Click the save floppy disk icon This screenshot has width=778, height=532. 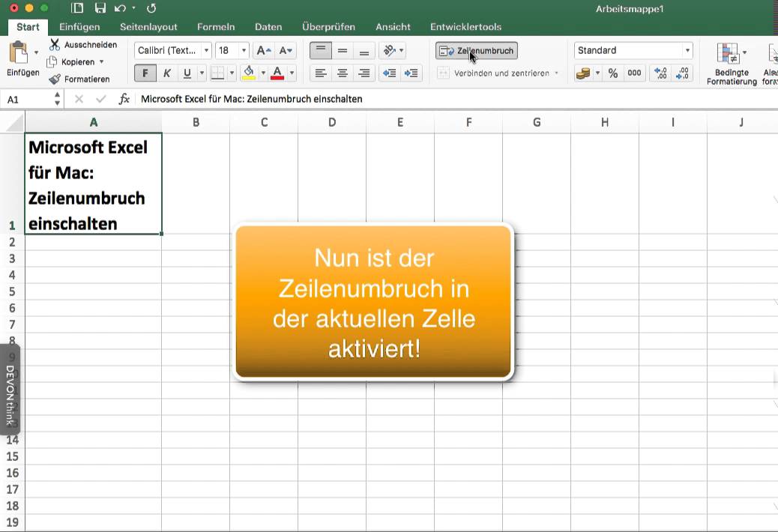tap(100, 8)
